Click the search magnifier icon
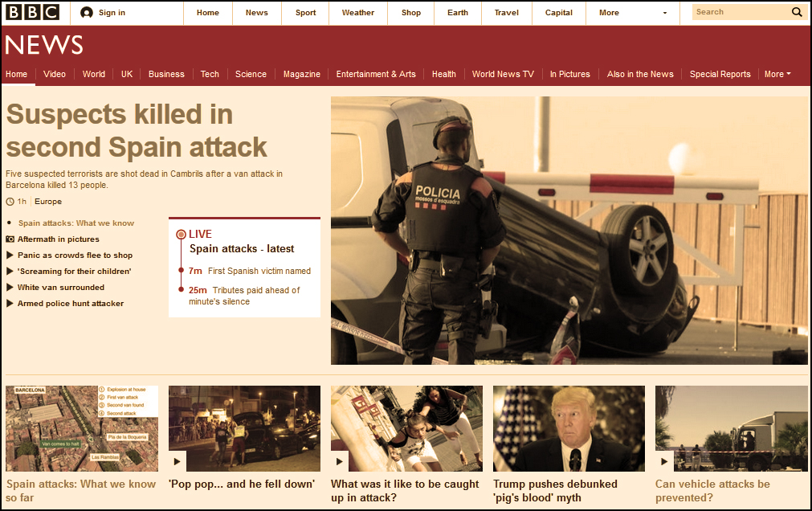Viewport: 812px width, 511px height. pos(797,12)
